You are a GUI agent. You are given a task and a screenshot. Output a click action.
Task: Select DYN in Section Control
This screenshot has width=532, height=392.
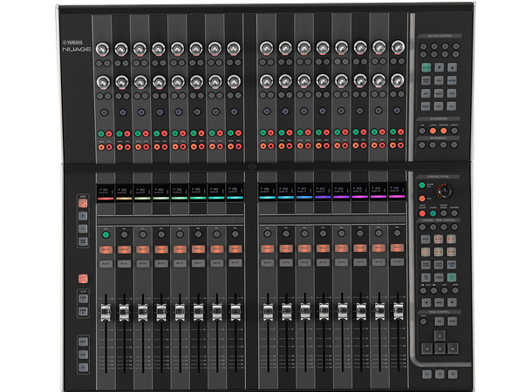tap(439, 106)
